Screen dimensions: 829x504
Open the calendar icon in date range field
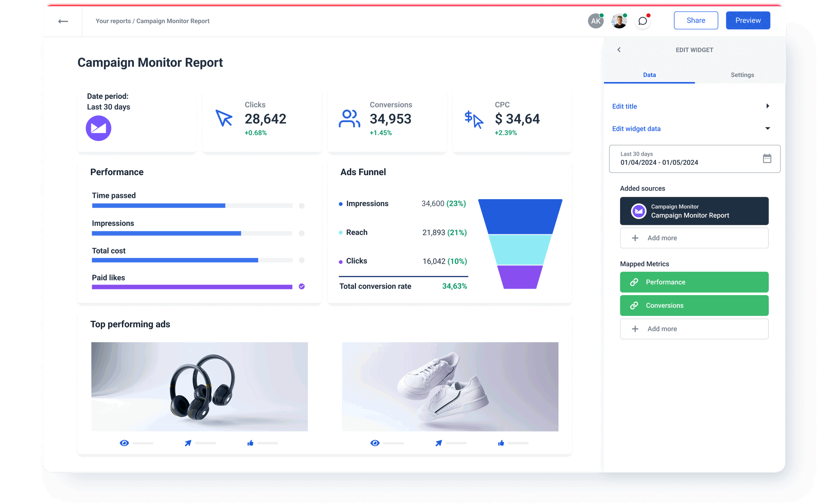pyautogui.click(x=768, y=159)
